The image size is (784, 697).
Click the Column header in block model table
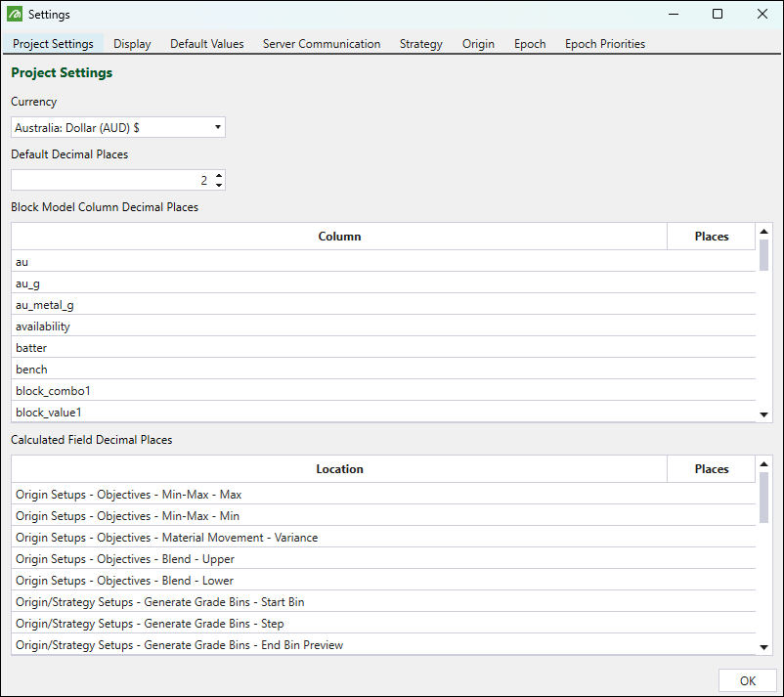[339, 237]
